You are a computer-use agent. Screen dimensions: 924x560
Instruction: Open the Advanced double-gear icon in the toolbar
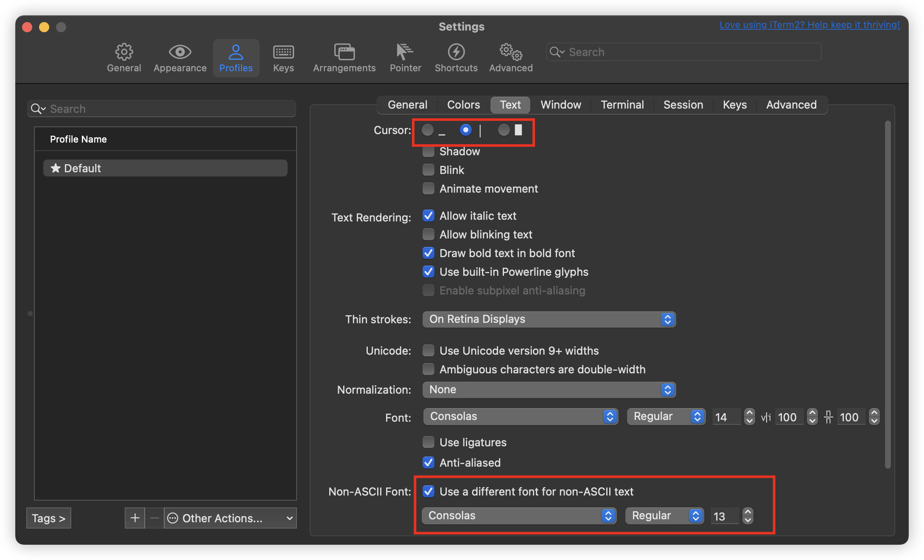[x=511, y=52]
